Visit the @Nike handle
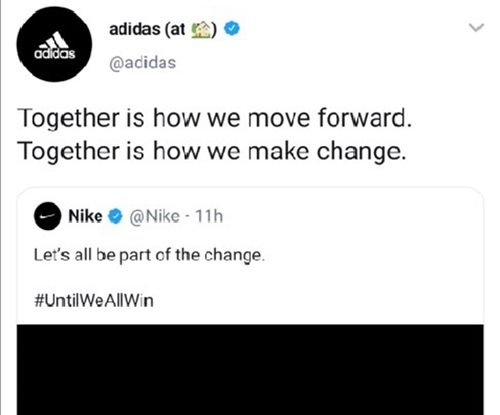 pyautogui.click(x=154, y=217)
